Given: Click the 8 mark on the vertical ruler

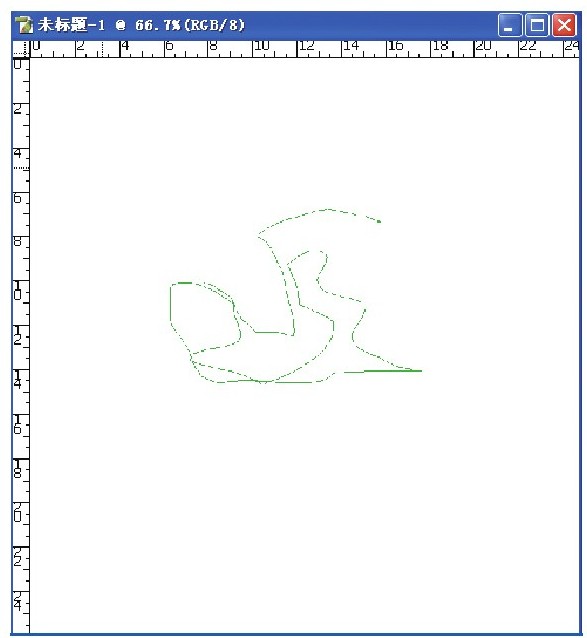Looking at the screenshot, I should pos(17,242).
